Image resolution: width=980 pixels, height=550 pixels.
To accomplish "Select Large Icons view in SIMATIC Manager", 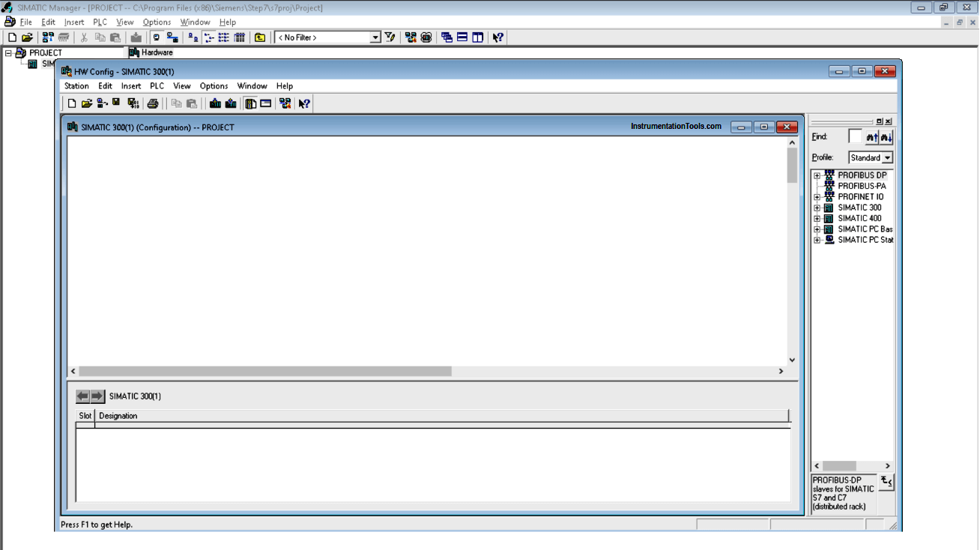I will 193,37.
